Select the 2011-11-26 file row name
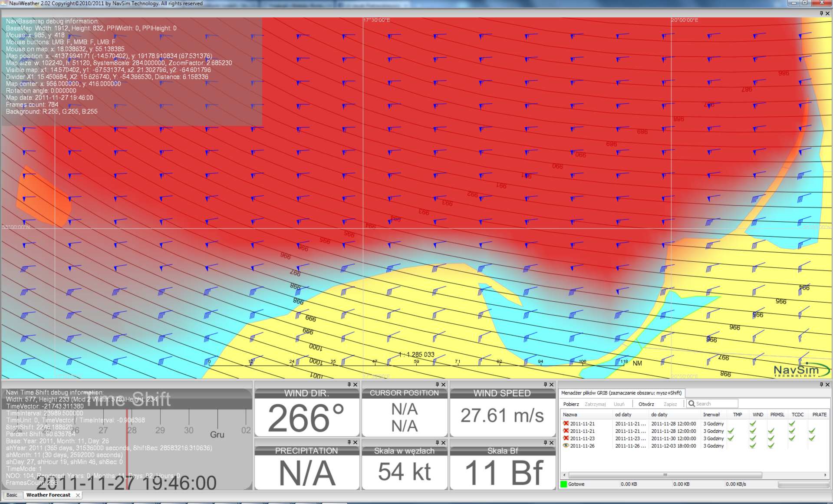 click(582, 446)
